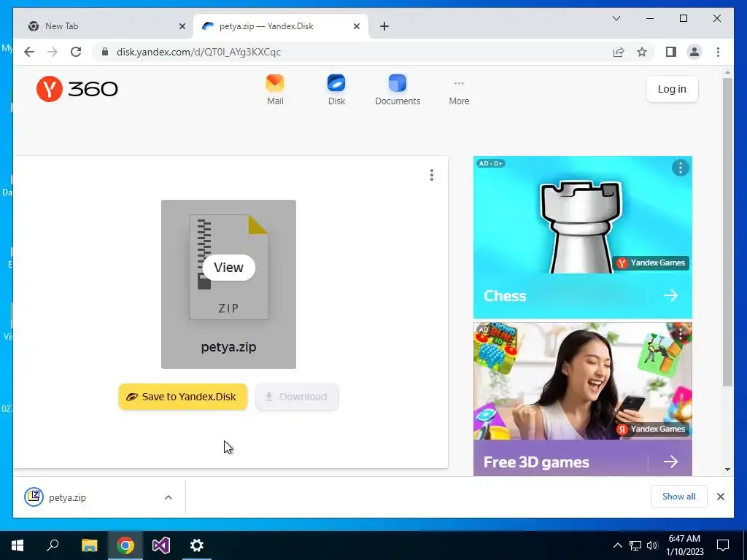747x560 pixels.
Task: Show hidden system tray icons
Action: (x=617, y=545)
